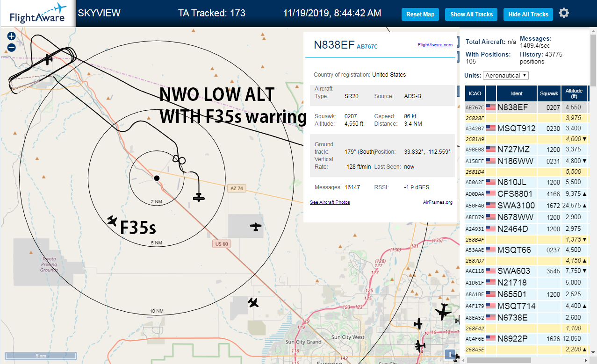Select the N678WW aircraft row
The image size is (597, 364).
click(527, 217)
